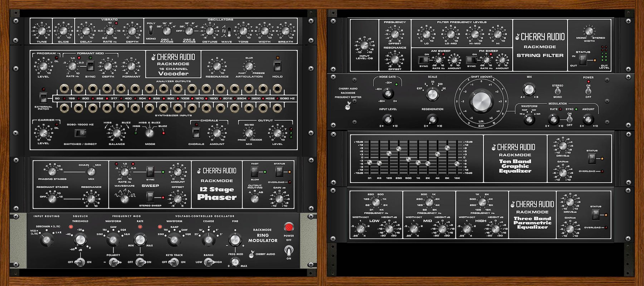This screenshot has width=644, height=286.
Task: Toggle the Vocoder Formant Mod Sync button
Action: point(90,66)
